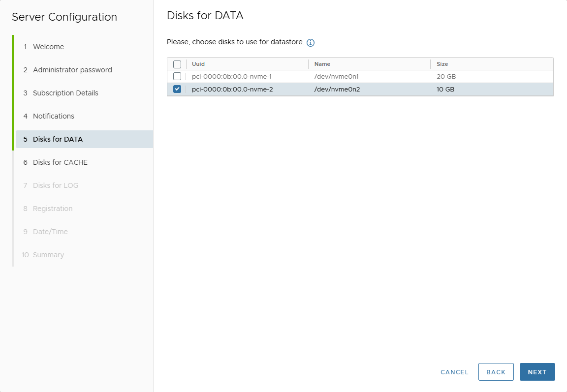Click the Size column header
The width and height of the screenshot is (567, 392).
(x=443, y=64)
